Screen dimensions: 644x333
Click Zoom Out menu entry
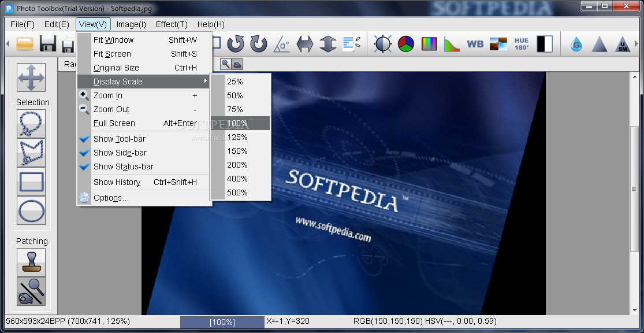pyautogui.click(x=144, y=109)
